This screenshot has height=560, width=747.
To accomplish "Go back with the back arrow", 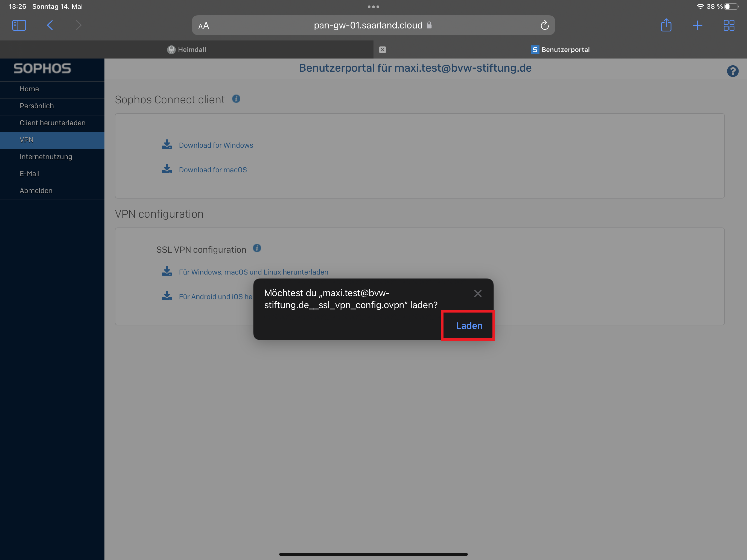I will coord(50,25).
